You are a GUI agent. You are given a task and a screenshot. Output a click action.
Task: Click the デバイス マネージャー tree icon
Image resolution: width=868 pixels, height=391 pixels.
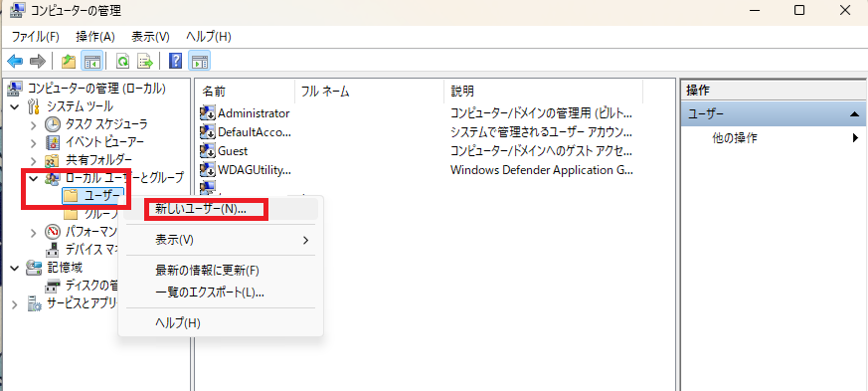tap(53, 249)
